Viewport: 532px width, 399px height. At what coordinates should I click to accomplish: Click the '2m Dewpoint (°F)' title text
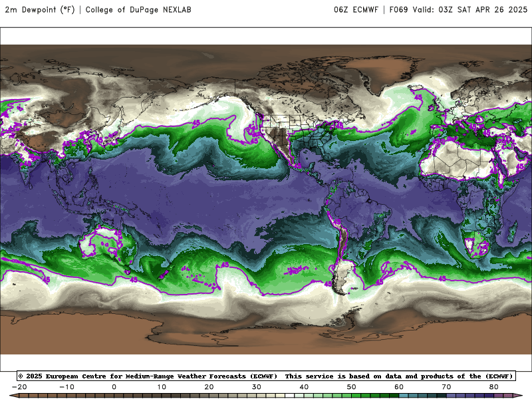[40, 10]
